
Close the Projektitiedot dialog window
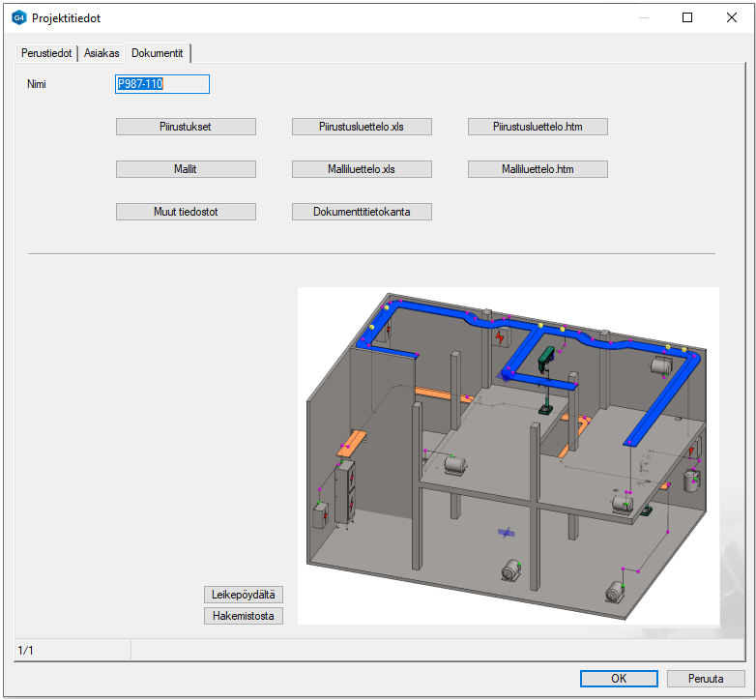(732, 17)
